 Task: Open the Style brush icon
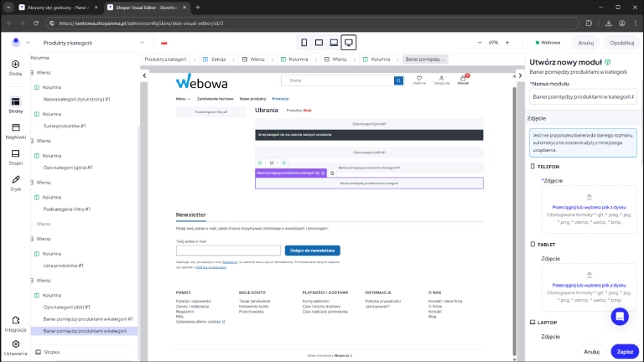click(15, 180)
